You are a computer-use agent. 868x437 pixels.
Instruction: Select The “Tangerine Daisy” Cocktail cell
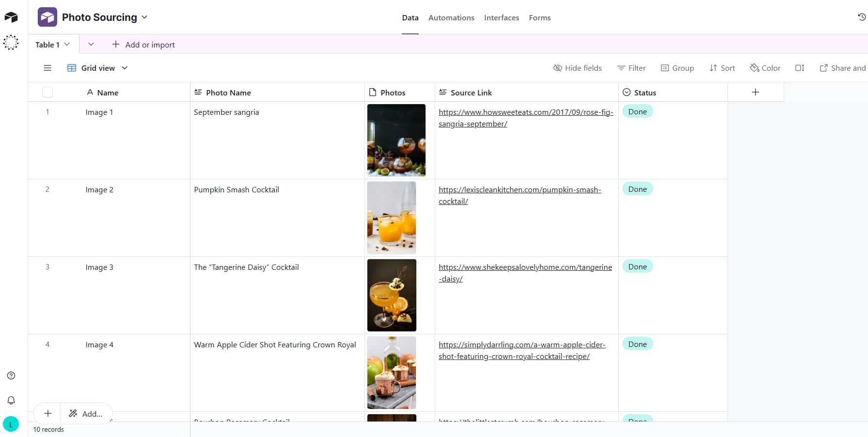pos(277,295)
